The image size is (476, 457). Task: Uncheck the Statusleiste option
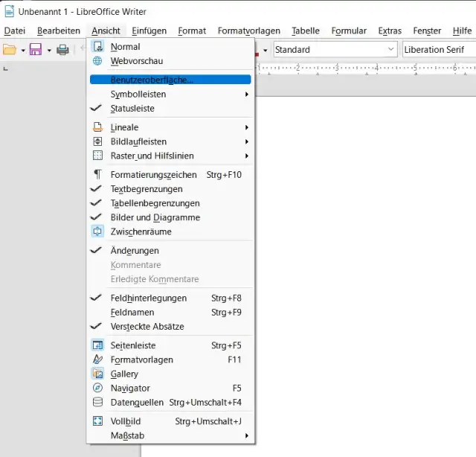(x=132, y=109)
